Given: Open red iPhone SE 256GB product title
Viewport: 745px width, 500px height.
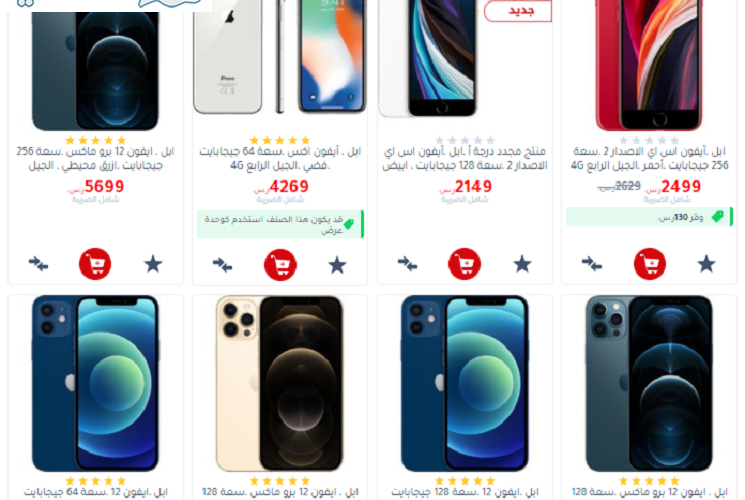Looking at the screenshot, I should pos(649,158).
